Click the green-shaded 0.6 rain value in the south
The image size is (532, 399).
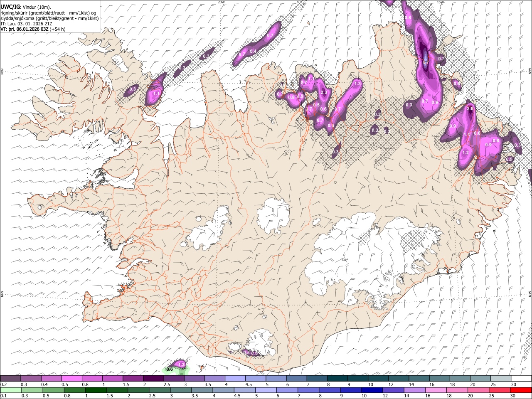tap(170, 369)
